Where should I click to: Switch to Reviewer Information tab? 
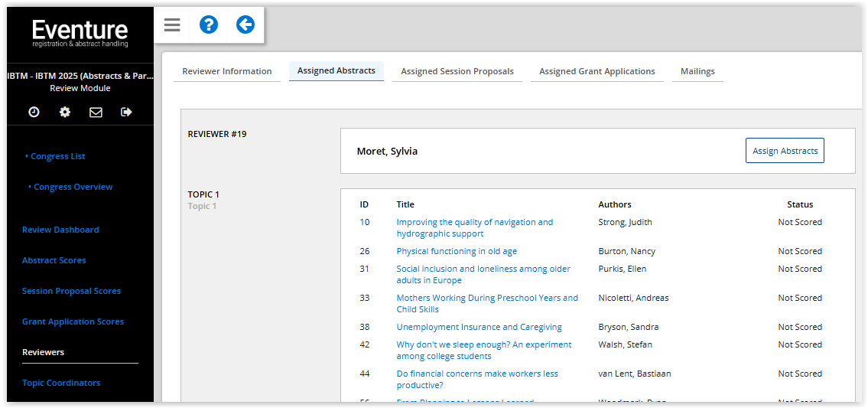(x=227, y=71)
